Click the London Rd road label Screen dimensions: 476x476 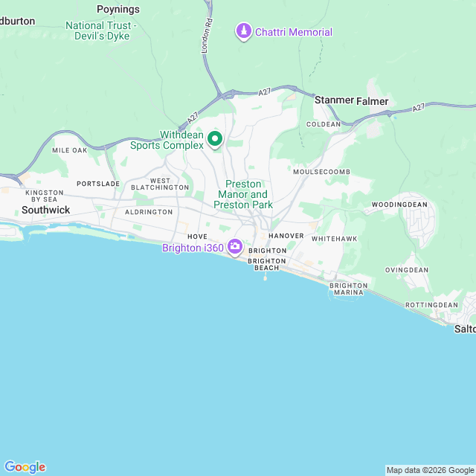tap(208, 36)
